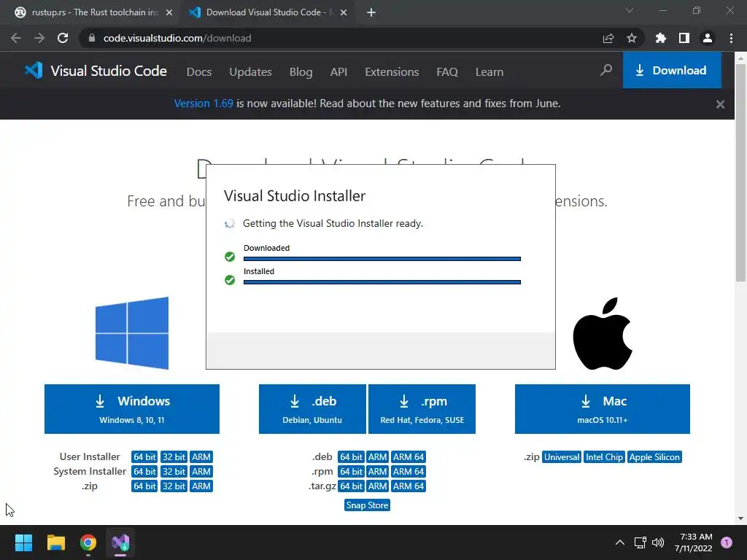This screenshot has width=747, height=560.
Task: Choose System Installer 64 bit
Action: (x=144, y=472)
